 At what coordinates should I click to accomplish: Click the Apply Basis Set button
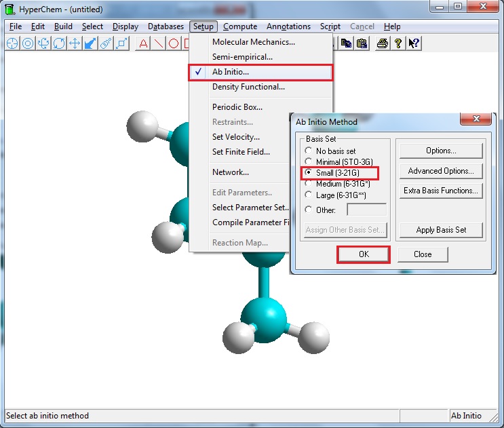[440, 230]
